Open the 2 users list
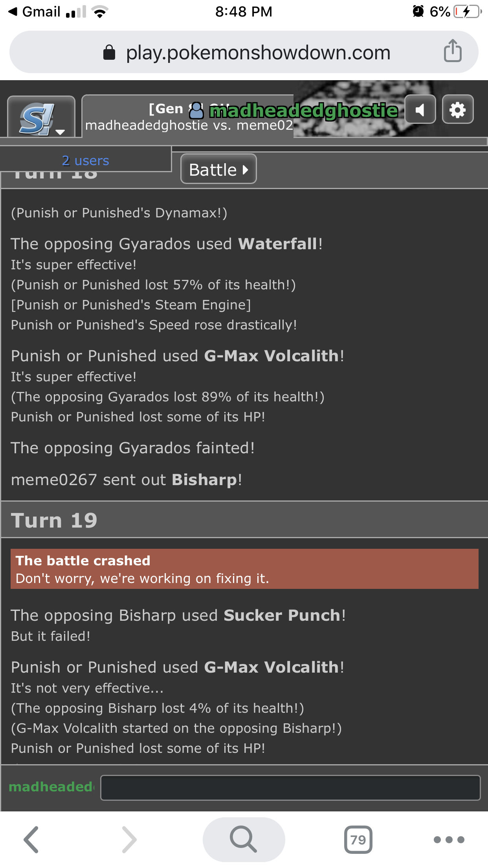488x868 pixels. pyautogui.click(x=85, y=161)
